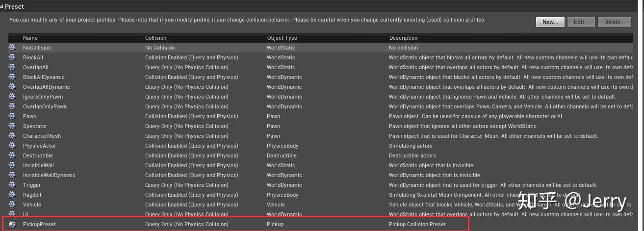Click the Description column header

tap(403, 38)
